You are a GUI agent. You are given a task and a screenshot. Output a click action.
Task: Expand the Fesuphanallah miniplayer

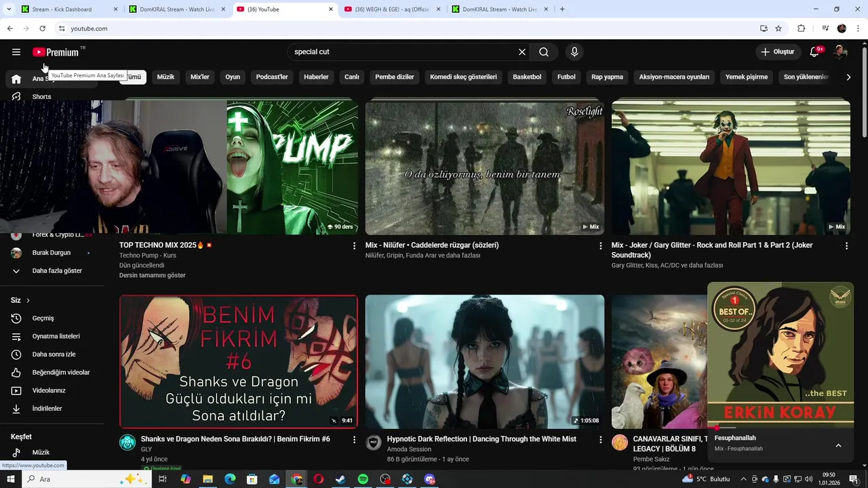click(838, 445)
